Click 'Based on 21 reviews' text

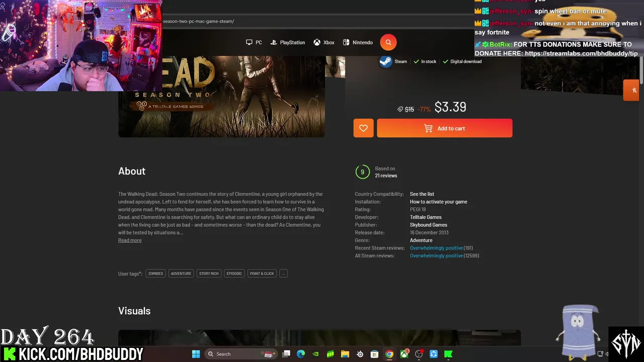pyautogui.click(x=386, y=172)
